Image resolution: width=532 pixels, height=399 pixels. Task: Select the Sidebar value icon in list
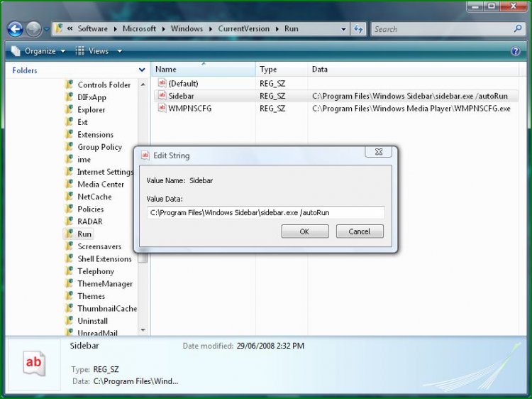coord(162,95)
